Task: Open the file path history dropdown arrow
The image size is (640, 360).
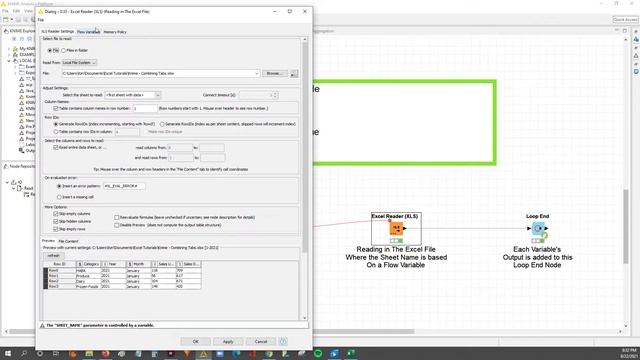Action: pos(257,73)
